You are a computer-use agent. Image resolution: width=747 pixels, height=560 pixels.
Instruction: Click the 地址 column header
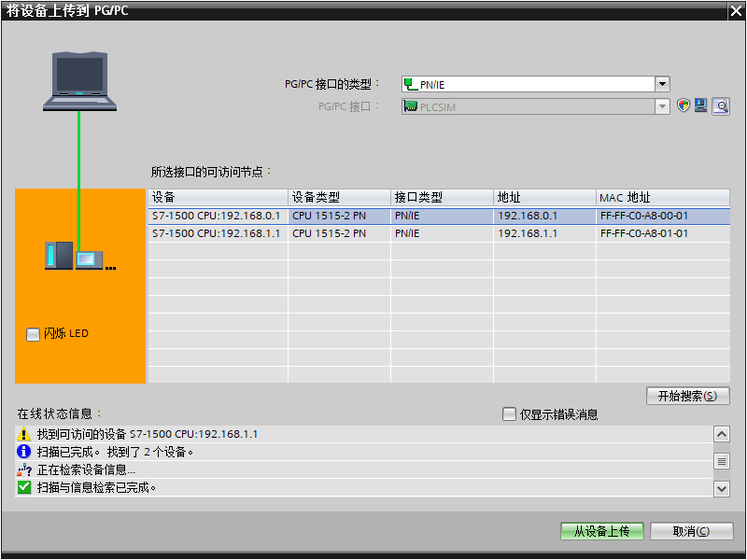click(544, 197)
